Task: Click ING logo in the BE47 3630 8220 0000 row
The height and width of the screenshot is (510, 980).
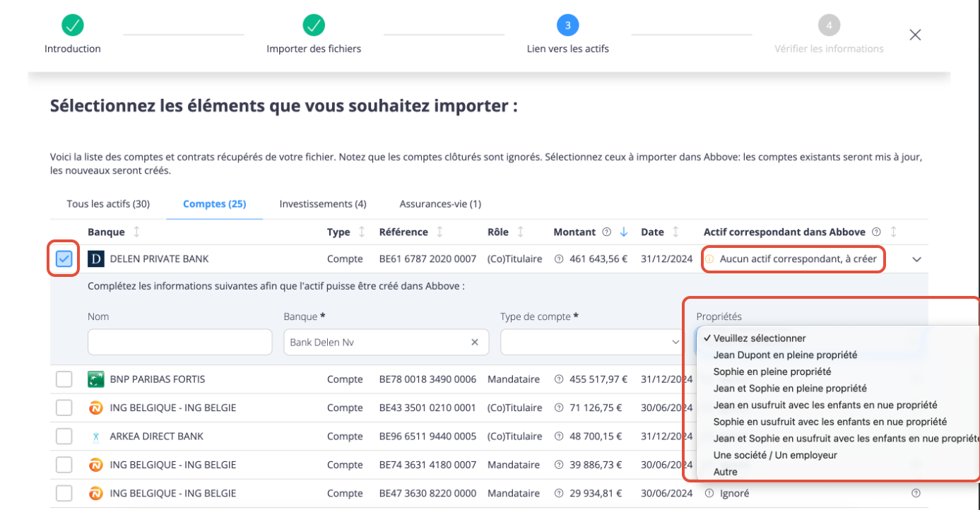Action: point(96,493)
